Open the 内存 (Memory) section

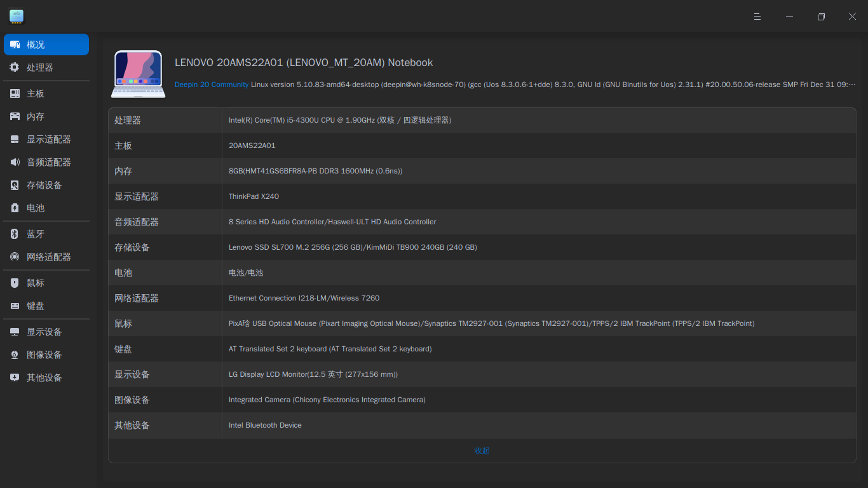pos(35,116)
